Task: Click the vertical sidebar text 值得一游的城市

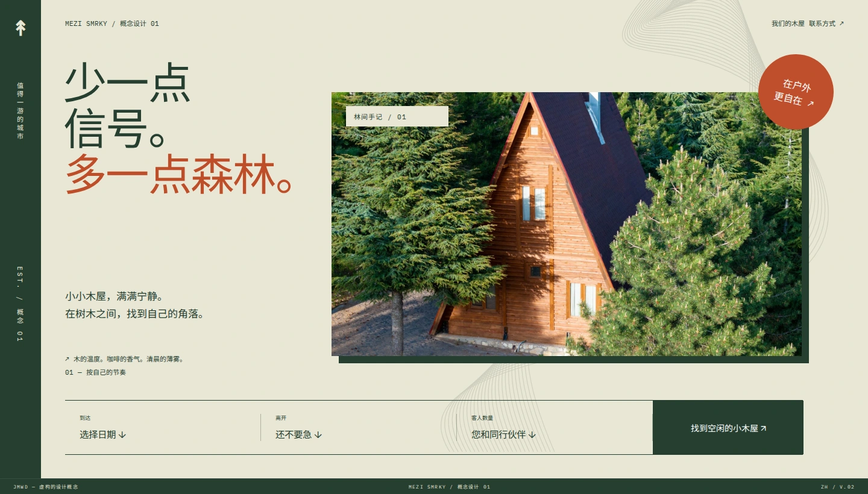Action: point(20,111)
